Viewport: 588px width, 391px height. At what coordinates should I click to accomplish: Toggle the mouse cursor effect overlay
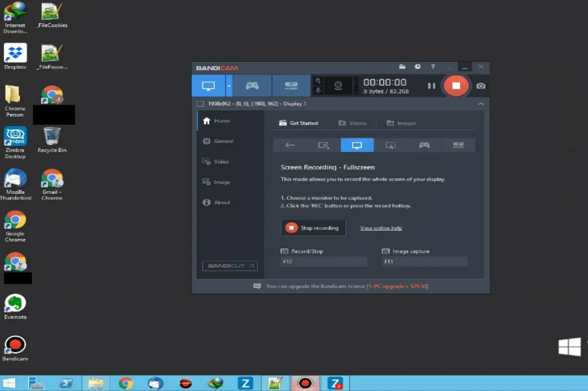(x=318, y=81)
